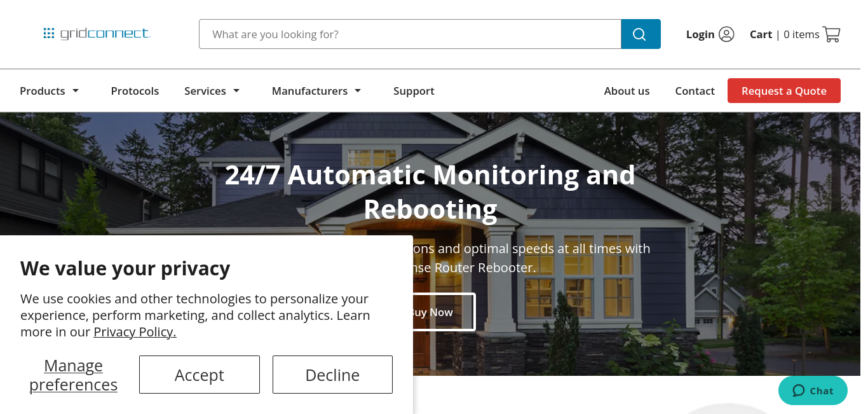Expand the Products dropdown arrow

point(76,91)
